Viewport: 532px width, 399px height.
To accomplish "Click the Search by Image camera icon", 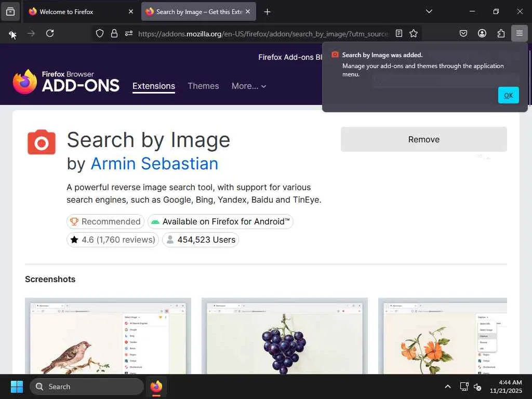I will [x=42, y=142].
